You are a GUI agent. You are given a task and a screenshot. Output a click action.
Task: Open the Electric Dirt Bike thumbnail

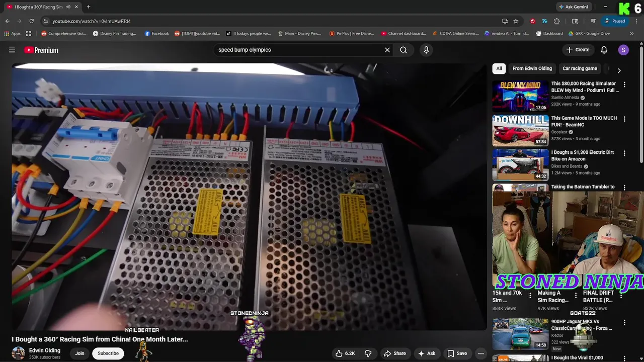[x=520, y=165]
